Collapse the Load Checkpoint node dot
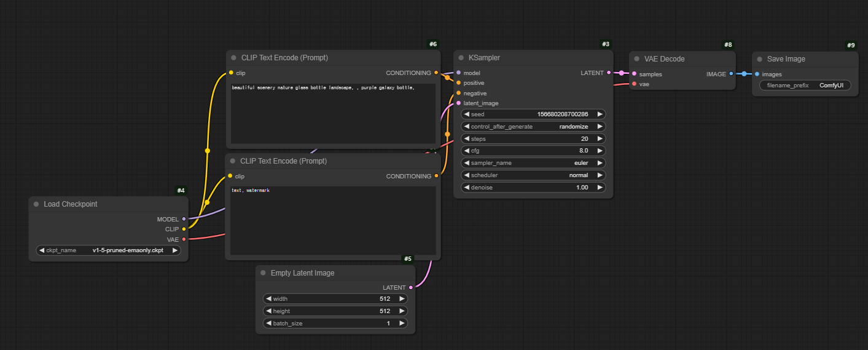The height and width of the screenshot is (350, 868). click(x=36, y=204)
